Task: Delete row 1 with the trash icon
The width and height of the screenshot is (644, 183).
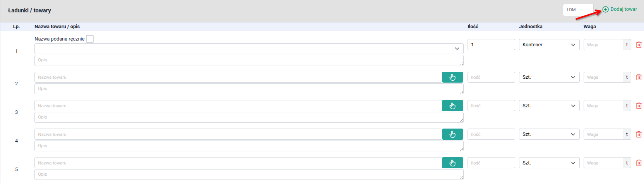Action: coord(639,45)
